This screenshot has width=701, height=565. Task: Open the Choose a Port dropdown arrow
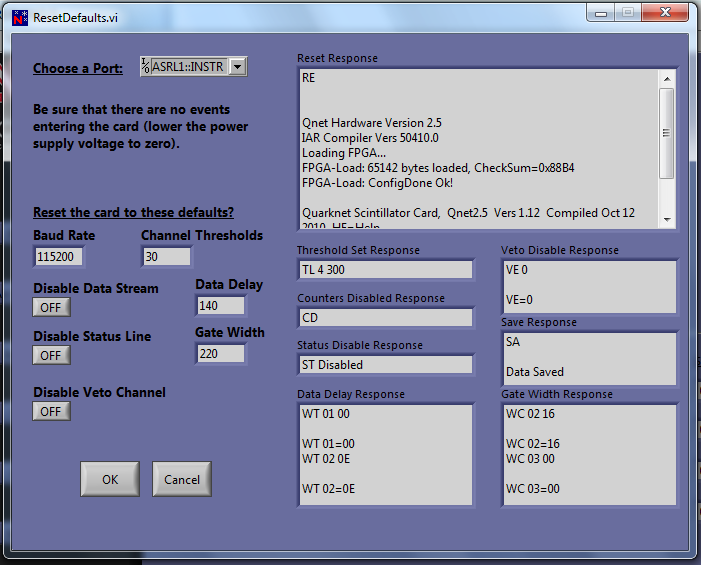pos(237,67)
